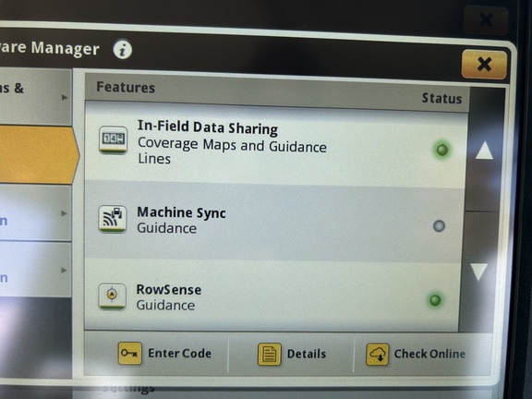
Task: Click the Details button label
Action: (x=307, y=354)
